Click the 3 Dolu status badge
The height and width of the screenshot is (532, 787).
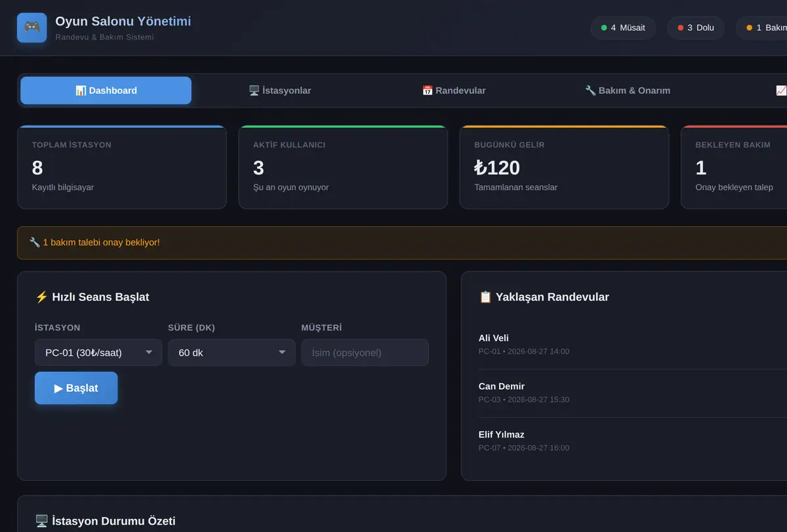click(x=696, y=28)
